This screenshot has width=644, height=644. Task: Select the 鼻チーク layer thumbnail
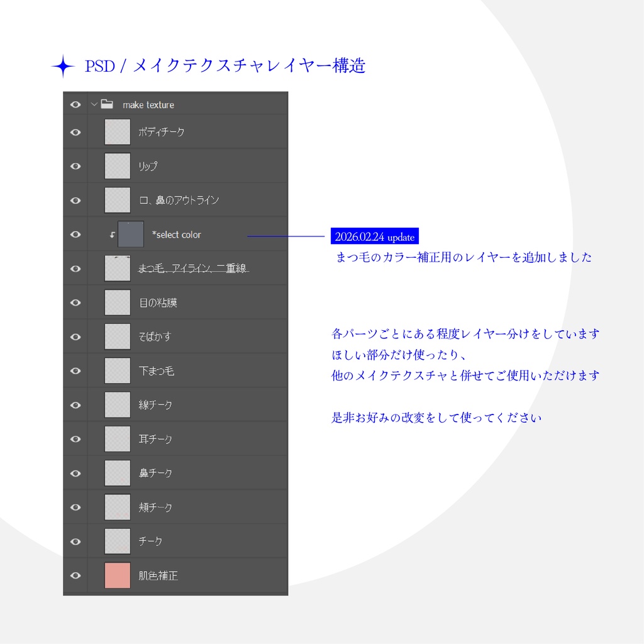point(118,473)
